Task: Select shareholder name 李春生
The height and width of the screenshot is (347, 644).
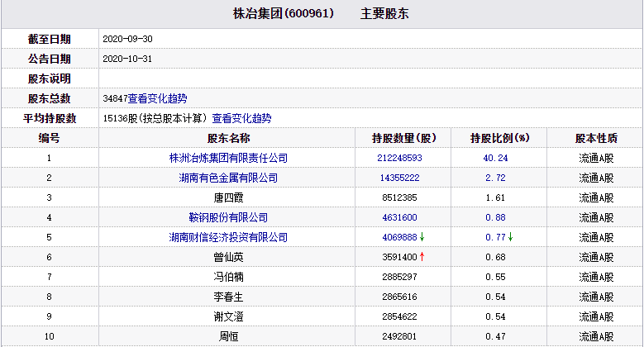Action: click(x=228, y=297)
